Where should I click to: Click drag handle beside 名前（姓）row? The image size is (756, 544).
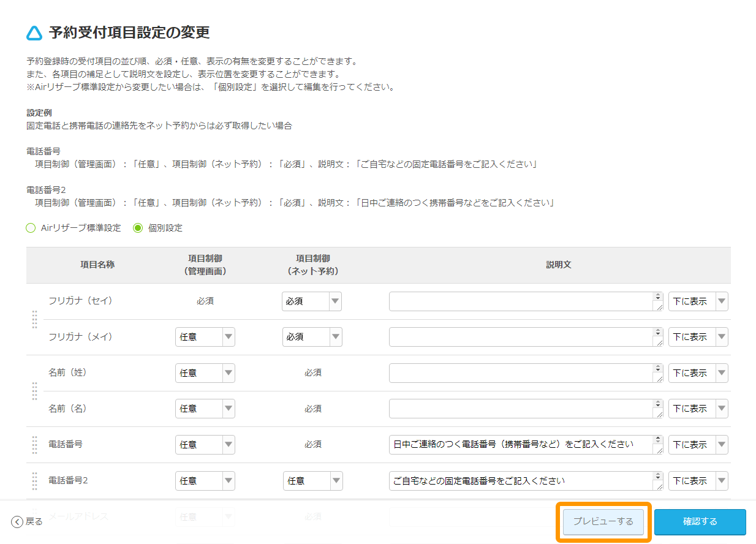34,391
